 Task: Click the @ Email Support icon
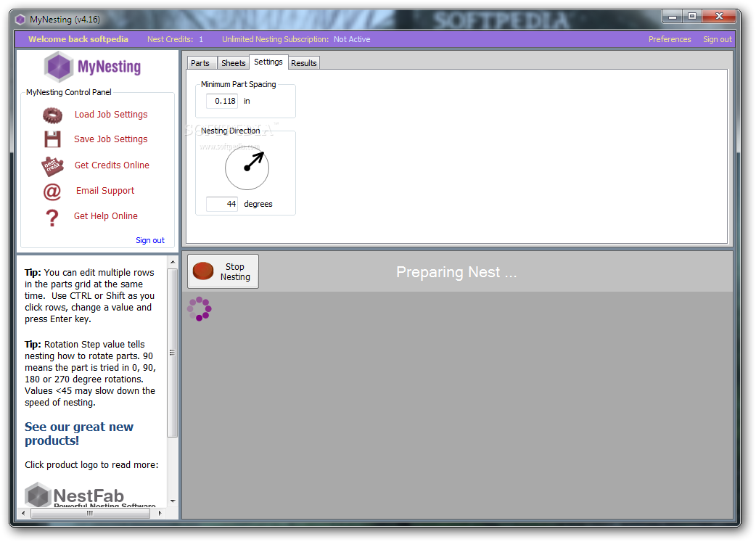[52, 192]
